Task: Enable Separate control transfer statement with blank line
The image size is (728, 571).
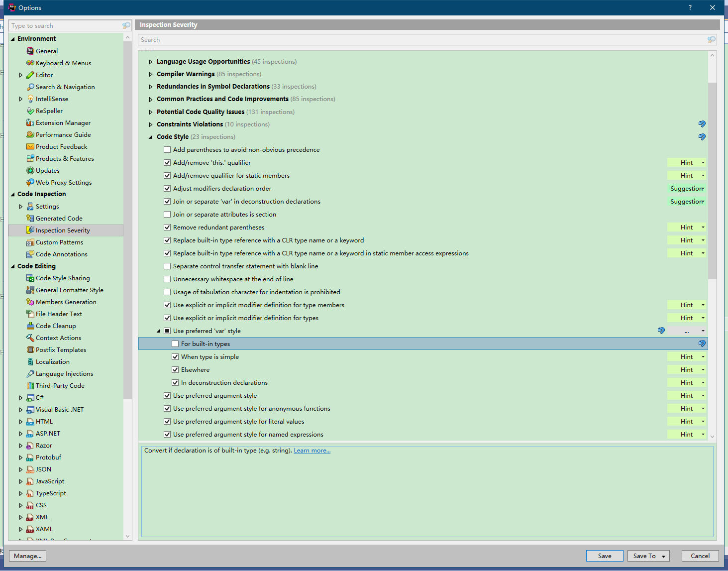Action: tap(167, 266)
